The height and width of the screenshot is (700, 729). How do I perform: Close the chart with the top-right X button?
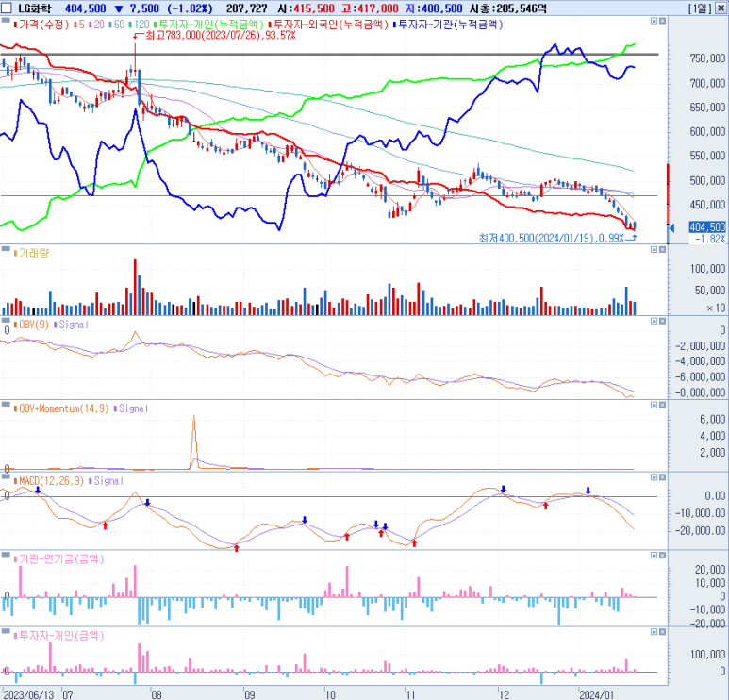pos(721,8)
